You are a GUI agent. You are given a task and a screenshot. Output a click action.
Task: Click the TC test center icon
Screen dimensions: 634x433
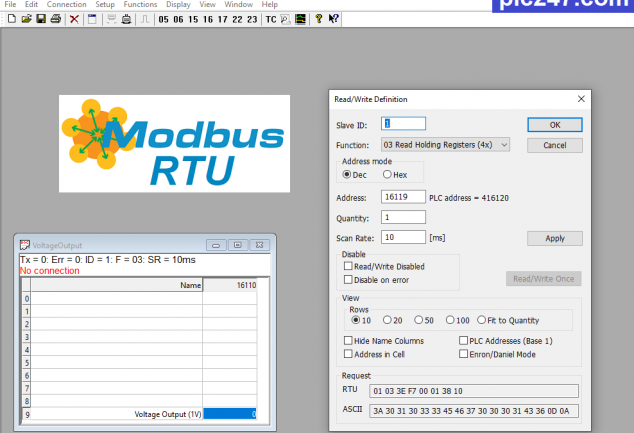pyautogui.click(x=271, y=19)
